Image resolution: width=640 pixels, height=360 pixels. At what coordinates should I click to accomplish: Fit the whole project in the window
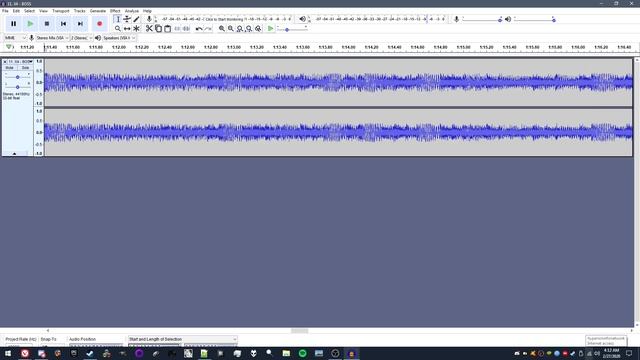(x=249, y=29)
